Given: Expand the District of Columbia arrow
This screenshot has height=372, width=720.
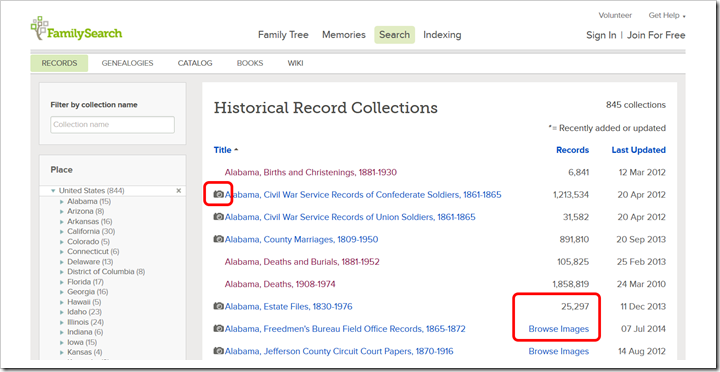Looking at the screenshot, I should [62, 272].
